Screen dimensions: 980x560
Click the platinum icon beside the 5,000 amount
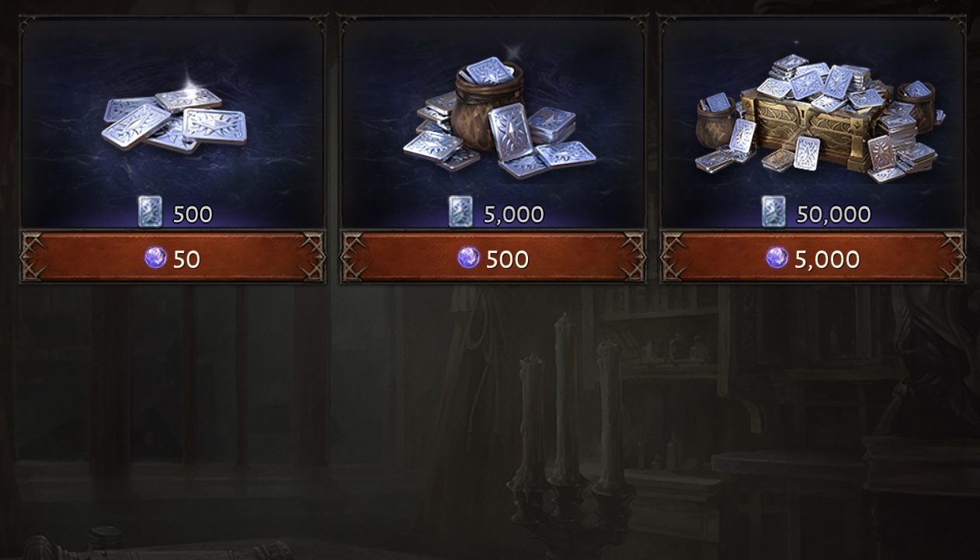[x=460, y=211]
